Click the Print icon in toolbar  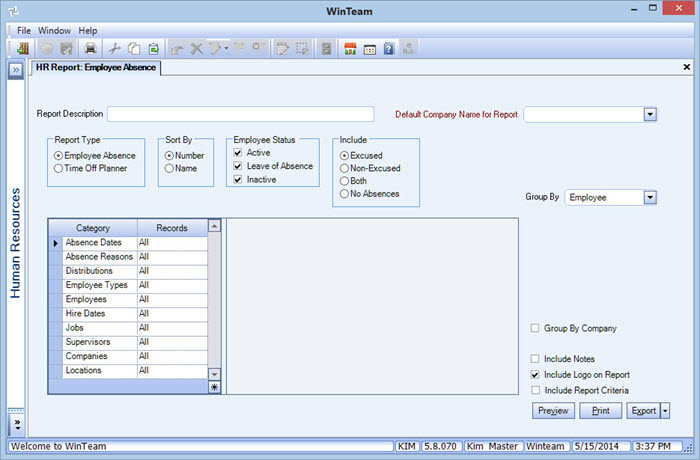[91, 49]
